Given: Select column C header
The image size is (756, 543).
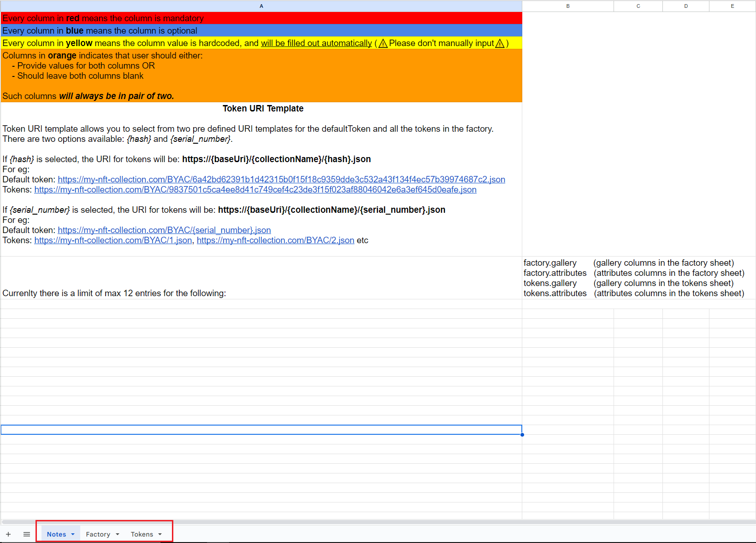Looking at the screenshot, I should point(638,6).
